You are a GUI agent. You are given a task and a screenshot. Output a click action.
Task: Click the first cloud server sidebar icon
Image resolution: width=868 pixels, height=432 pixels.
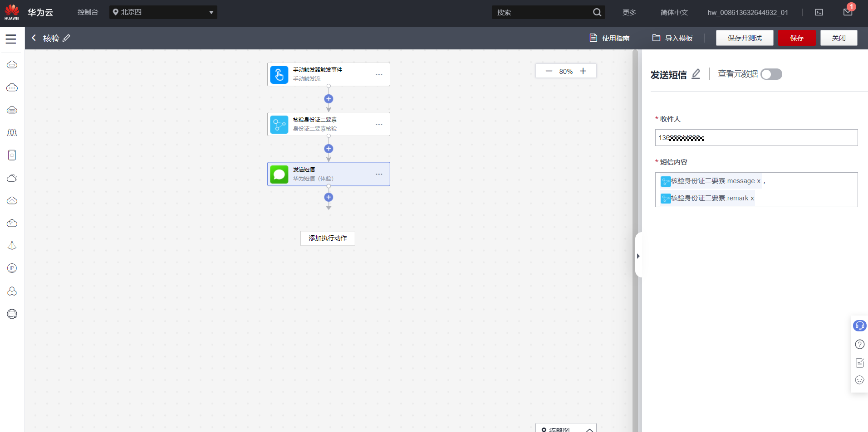point(12,65)
